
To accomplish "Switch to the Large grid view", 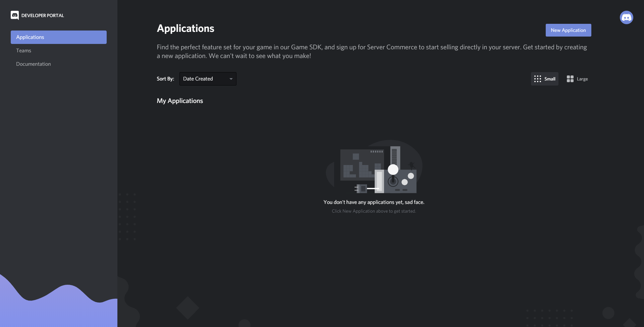I will 577,79.
